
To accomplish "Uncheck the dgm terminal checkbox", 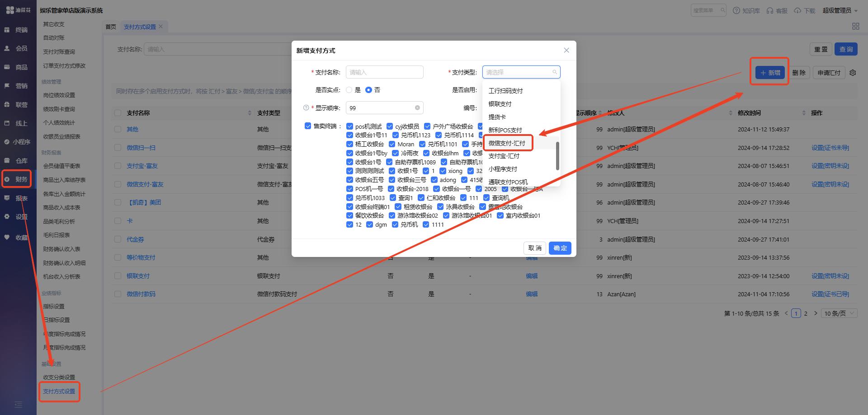I will click(x=369, y=224).
